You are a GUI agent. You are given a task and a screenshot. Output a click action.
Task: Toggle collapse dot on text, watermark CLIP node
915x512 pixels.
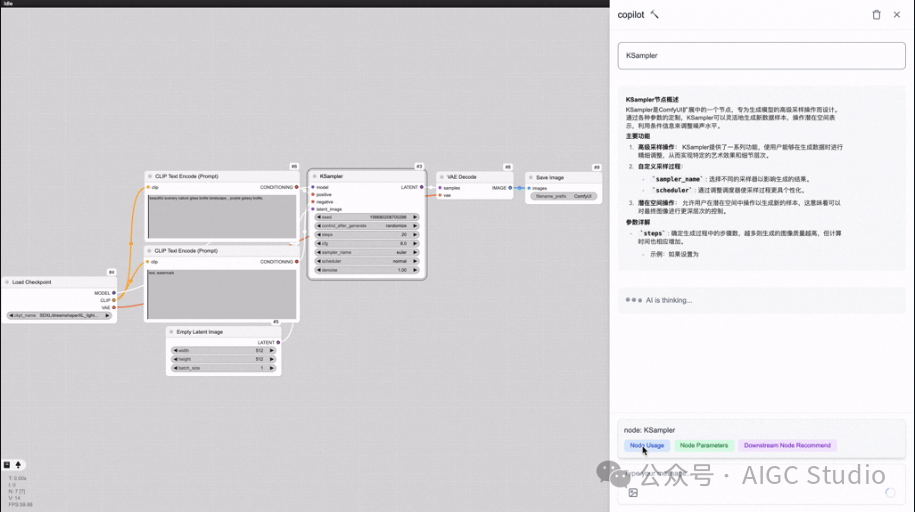(x=149, y=250)
